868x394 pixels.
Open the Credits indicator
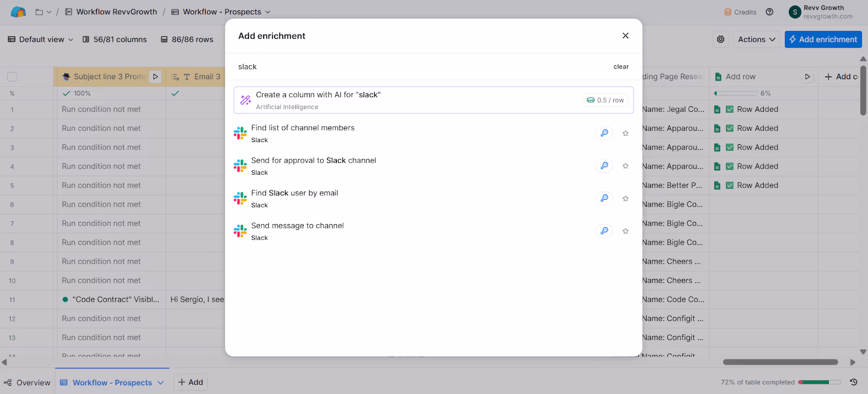(x=740, y=12)
